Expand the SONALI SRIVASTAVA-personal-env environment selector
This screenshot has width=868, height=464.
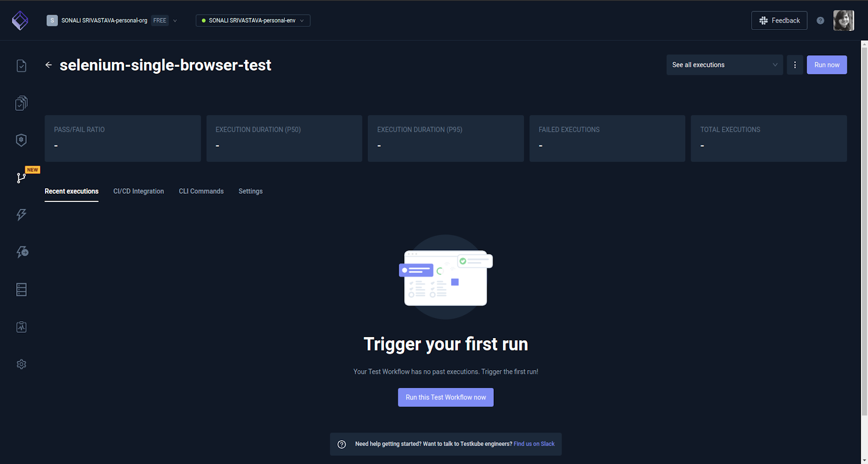tap(253, 21)
